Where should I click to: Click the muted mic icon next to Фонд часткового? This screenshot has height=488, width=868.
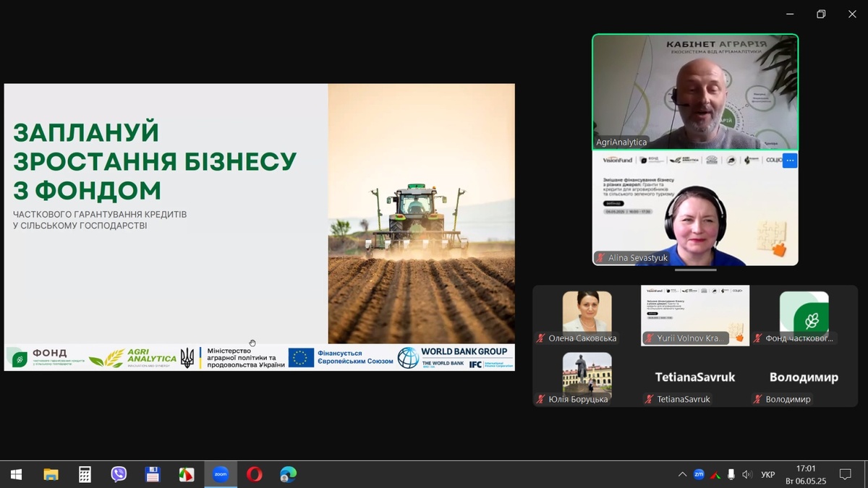pyautogui.click(x=758, y=338)
